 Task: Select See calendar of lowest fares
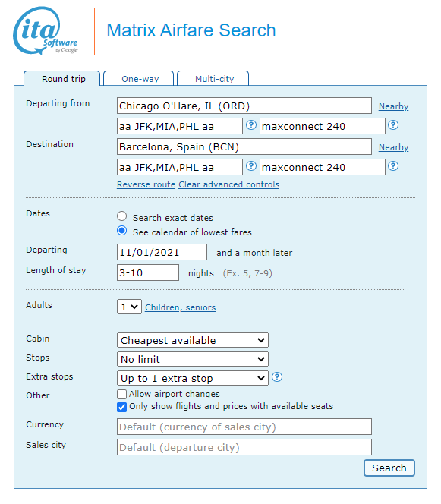[x=121, y=231]
